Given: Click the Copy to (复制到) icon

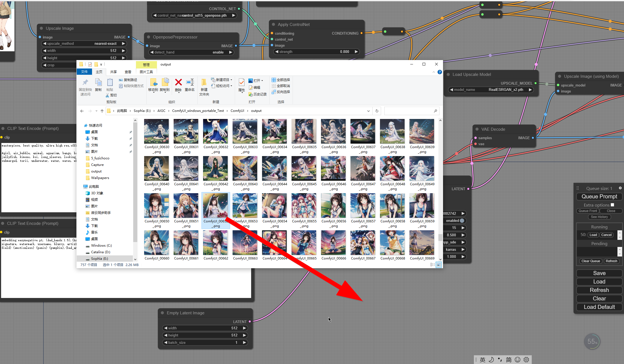Looking at the screenshot, I should tap(165, 82).
